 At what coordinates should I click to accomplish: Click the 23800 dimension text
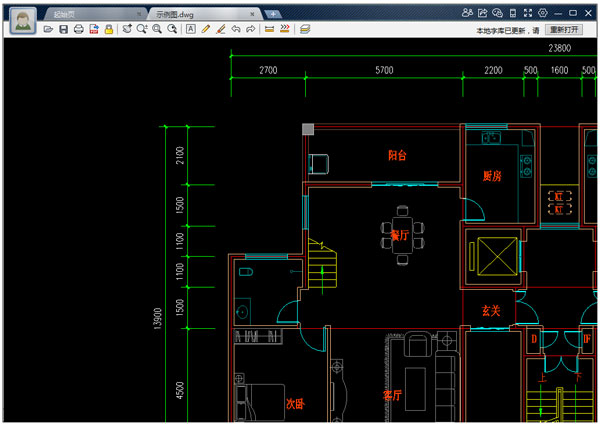[559, 48]
